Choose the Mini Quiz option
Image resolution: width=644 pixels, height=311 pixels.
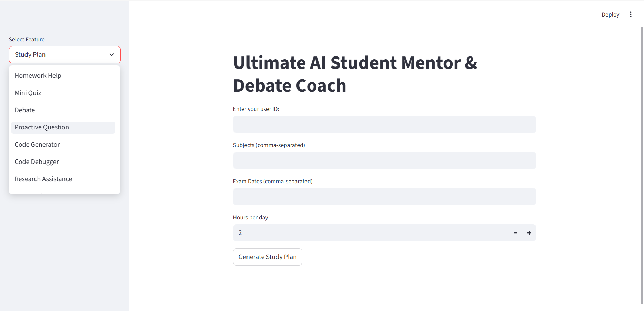pyautogui.click(x=28, y=93)
